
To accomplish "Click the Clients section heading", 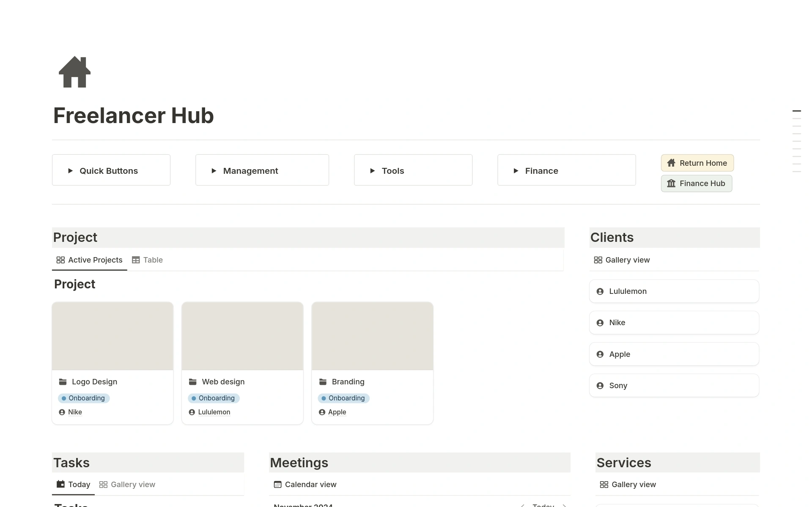I will pyautogui.click(x=612, y=237).
